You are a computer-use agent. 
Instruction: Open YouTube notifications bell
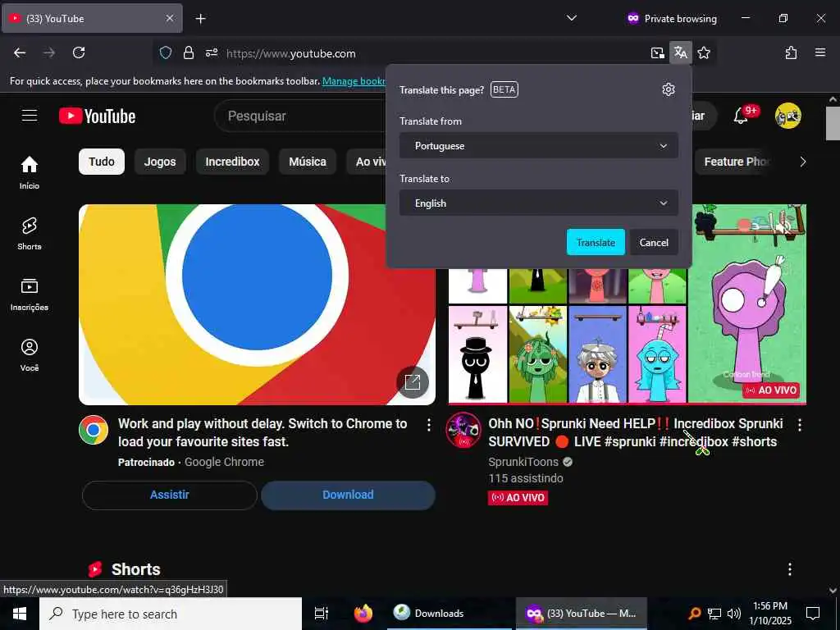[741, 115]
